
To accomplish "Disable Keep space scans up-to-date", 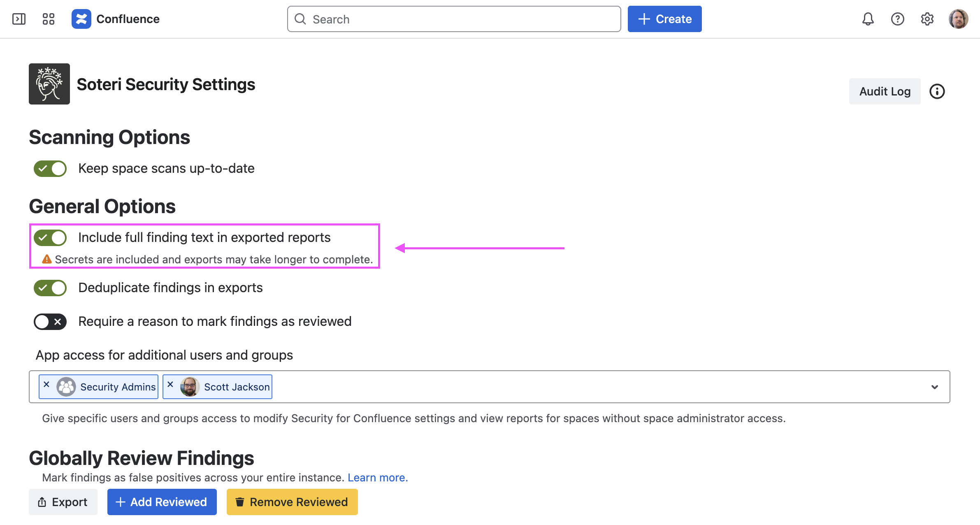I will click(x=50, y=169).
